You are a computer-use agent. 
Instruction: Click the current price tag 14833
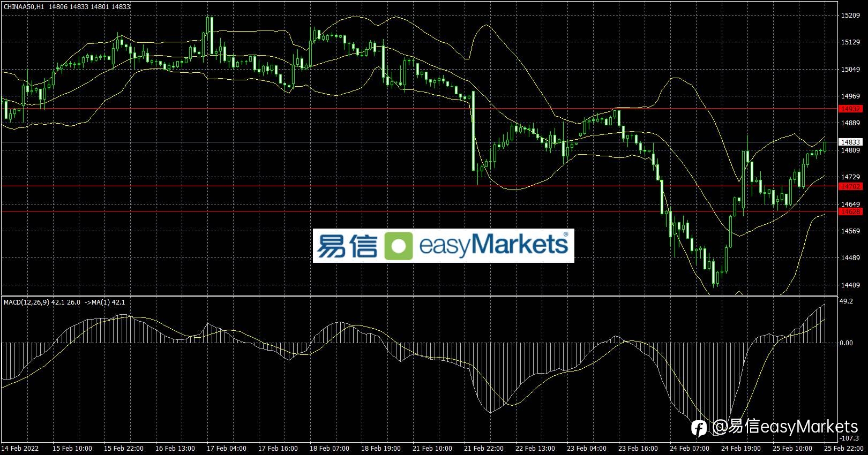click(x=851, y=142)
